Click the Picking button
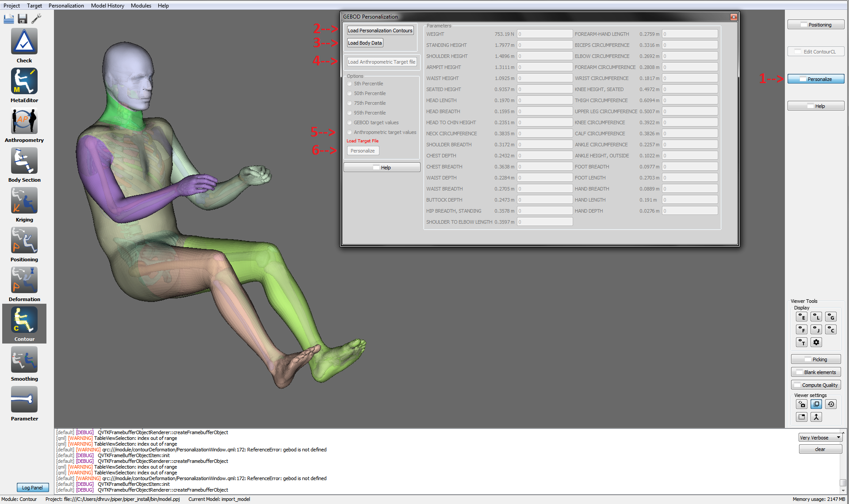 point(816,359)
